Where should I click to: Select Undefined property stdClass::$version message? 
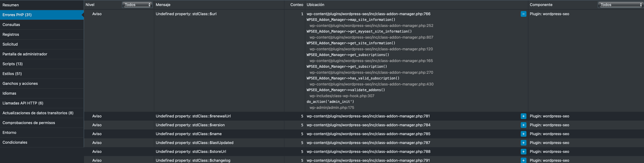190,125
